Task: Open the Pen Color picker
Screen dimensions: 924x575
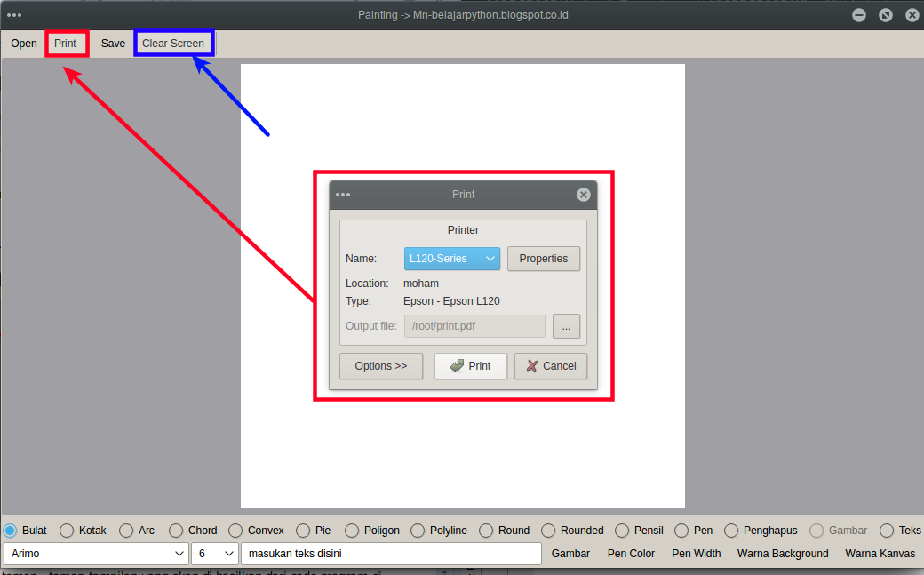Action: coord(631,554)
